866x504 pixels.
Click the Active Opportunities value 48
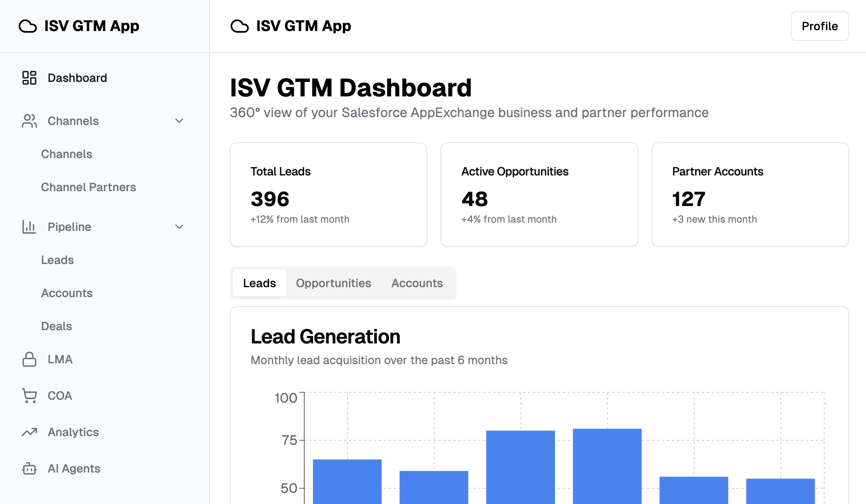click(x=475, y=199)
